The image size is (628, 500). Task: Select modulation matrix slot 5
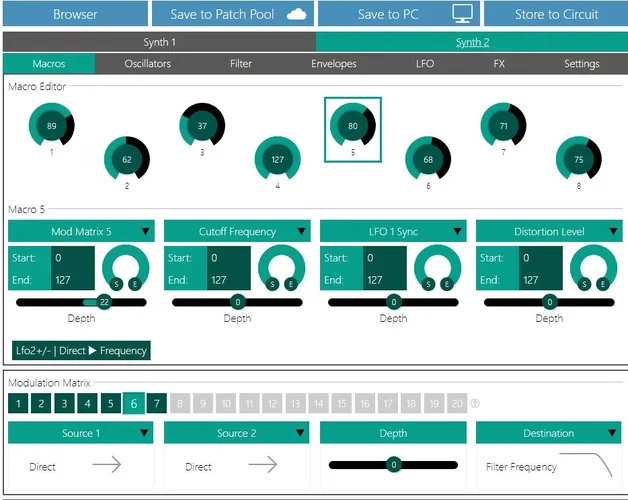111,403
